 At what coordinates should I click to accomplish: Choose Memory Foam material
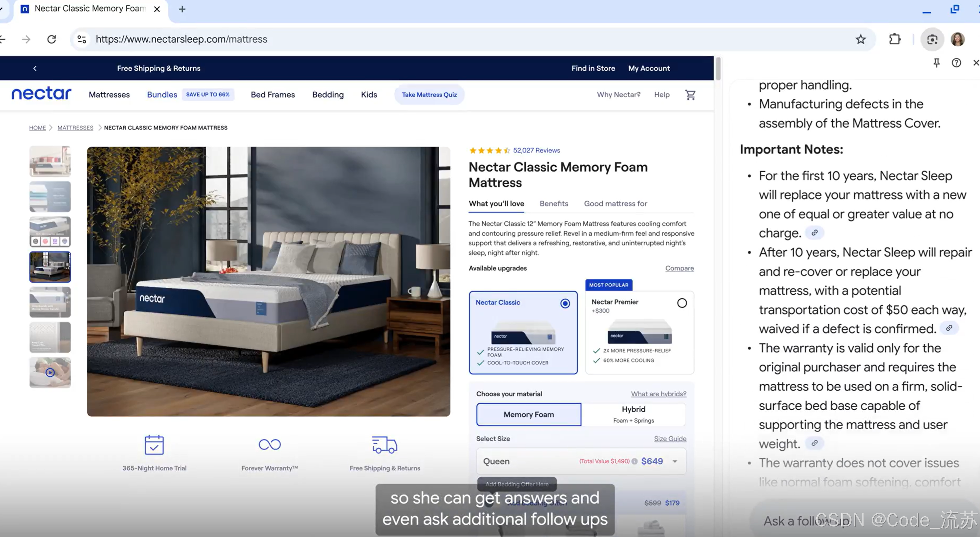click(529, 415)
